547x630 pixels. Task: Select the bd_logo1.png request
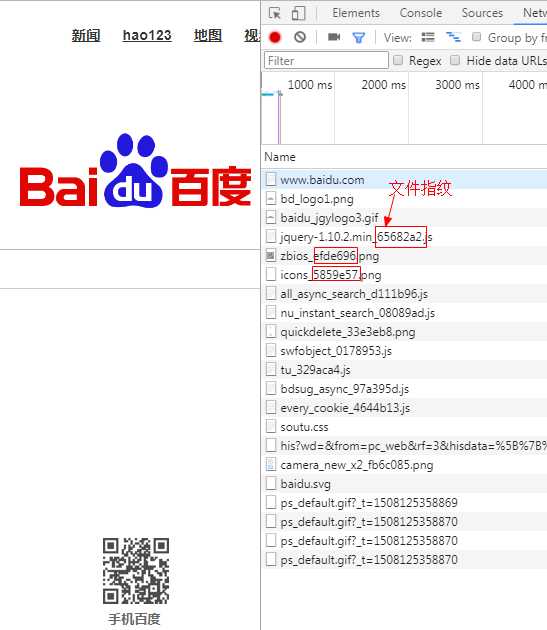(x=405, y=198)
